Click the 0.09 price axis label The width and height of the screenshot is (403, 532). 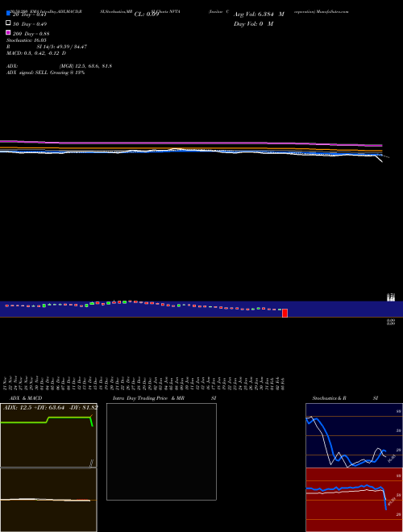point(390,322)
